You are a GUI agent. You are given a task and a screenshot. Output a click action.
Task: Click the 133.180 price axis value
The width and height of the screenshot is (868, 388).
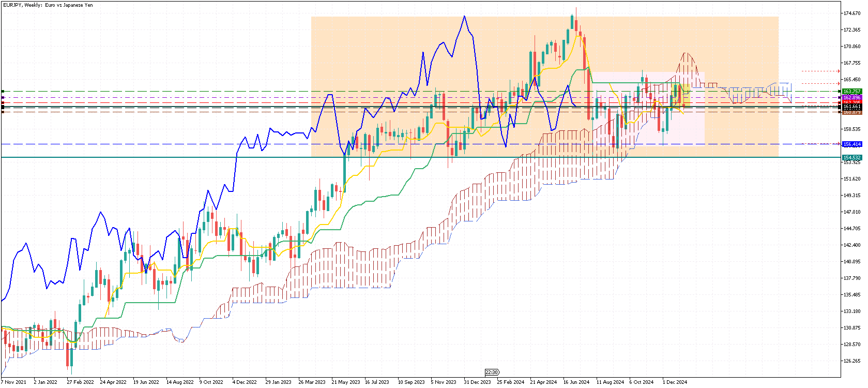[852, 311]
